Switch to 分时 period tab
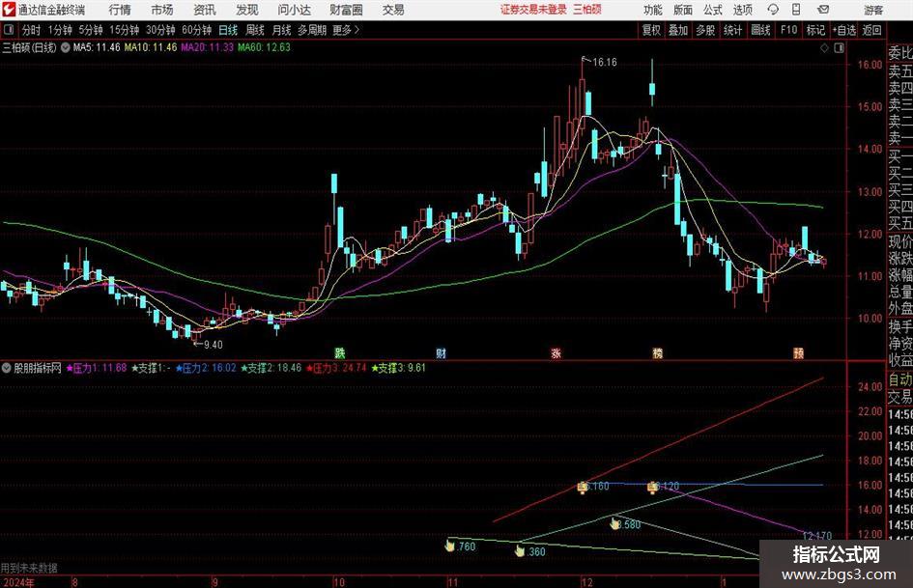 (x=31, y=30)
